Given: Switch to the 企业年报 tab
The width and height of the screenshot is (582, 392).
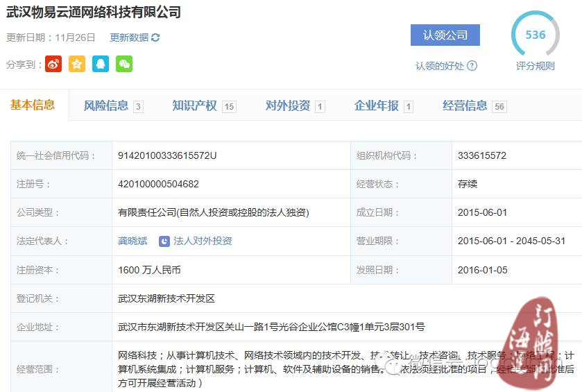Looking at the screenshot, I should [384, 106].
